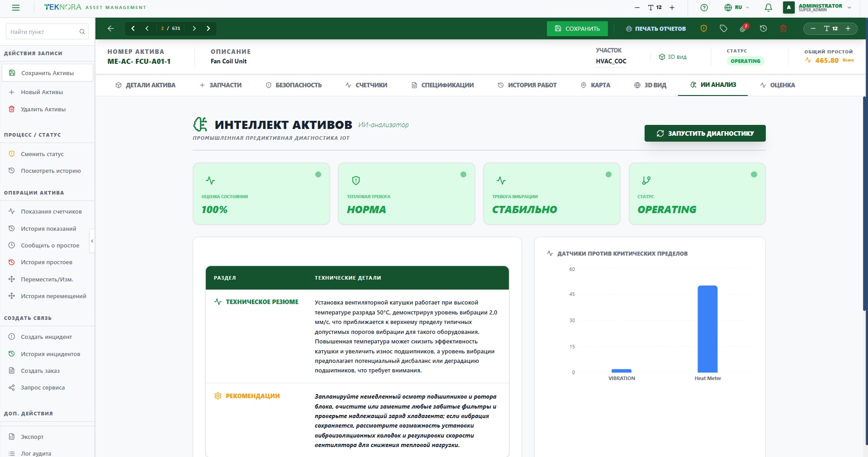The height and width of the screenshot is (457, 868).
Task: Click 3D вид link next to HVAC_COC
Action: tap(673, 57)
